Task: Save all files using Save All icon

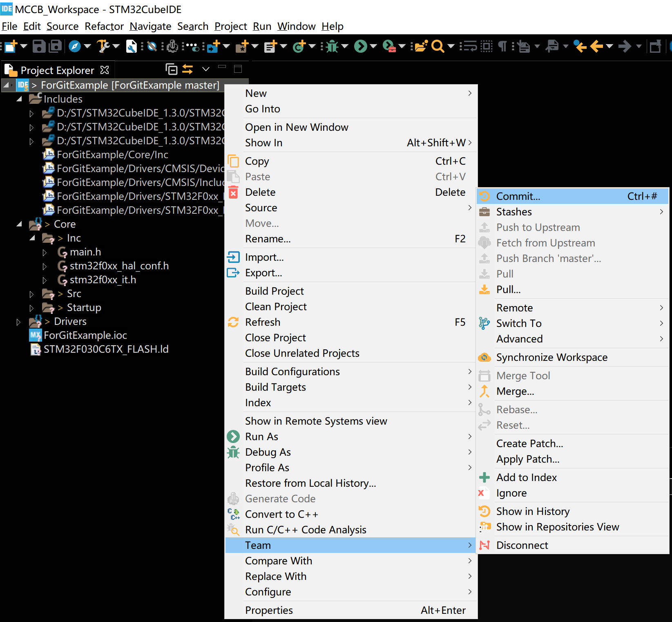Action: click(x=54, y=46)
